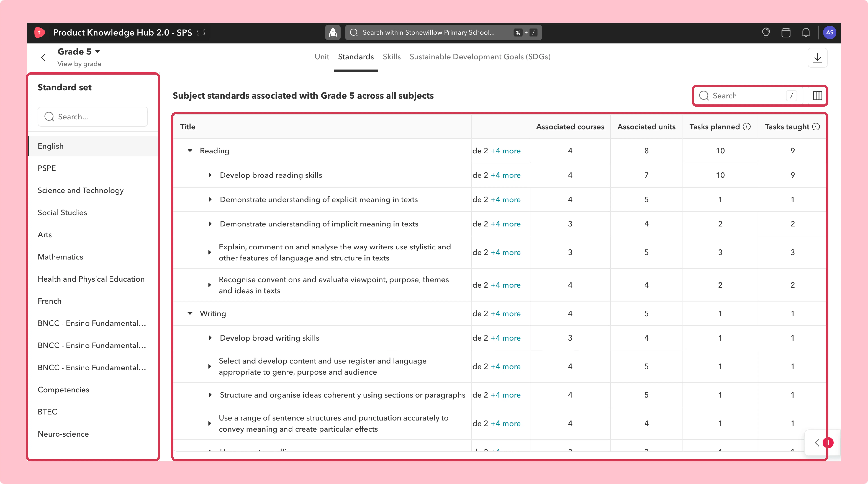Click +4 more in Writing row

tap(505, 313)
